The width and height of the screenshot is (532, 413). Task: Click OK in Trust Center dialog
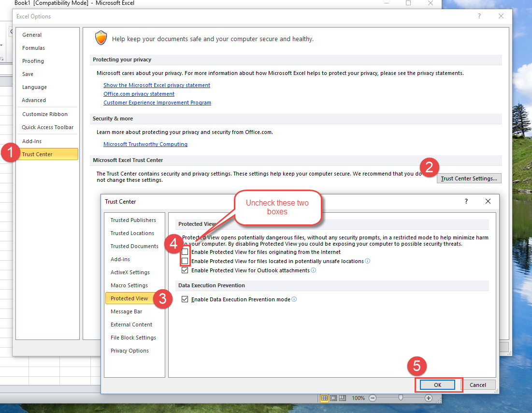point(438,385)
